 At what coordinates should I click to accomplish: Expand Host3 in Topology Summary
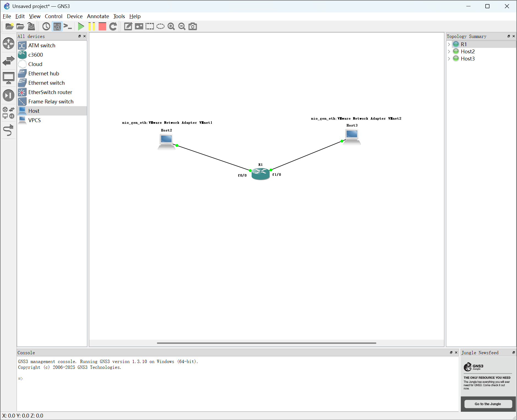[449, 59]
